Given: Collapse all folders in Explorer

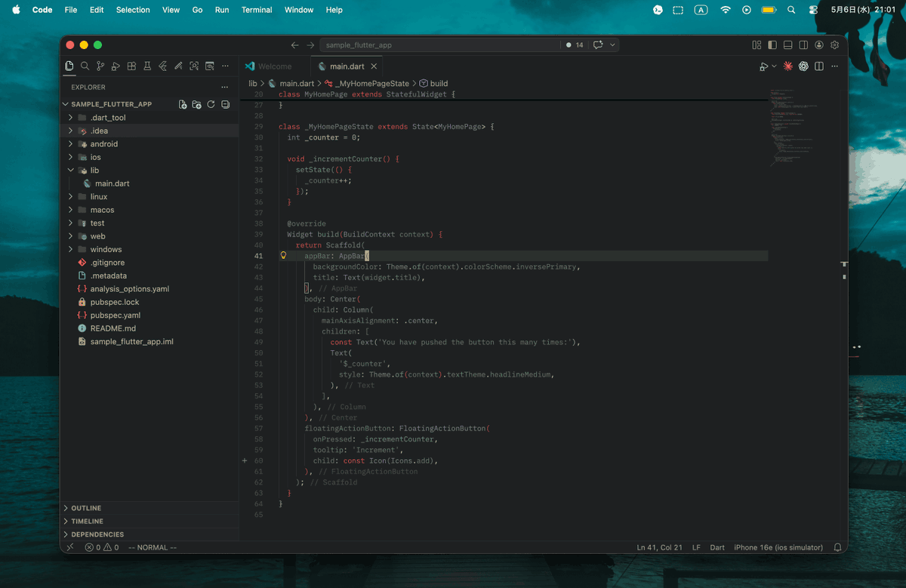Looking at the screenshot, I should 225,104.
